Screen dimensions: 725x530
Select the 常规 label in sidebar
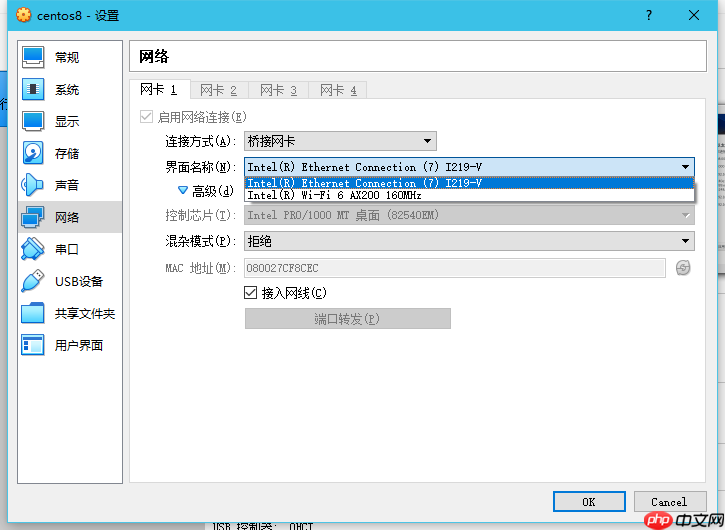point(67,57)
